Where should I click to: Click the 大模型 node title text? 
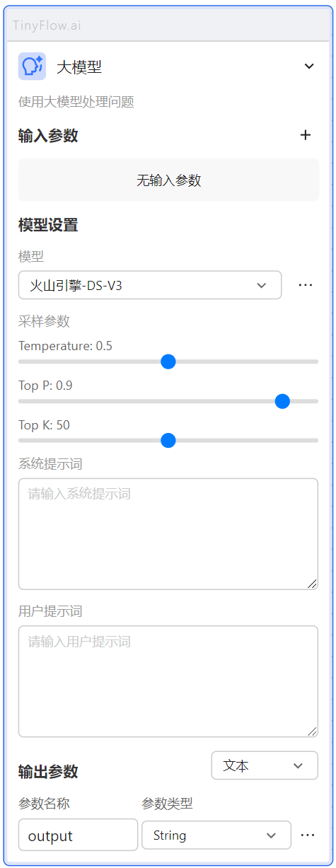[79, 67]
